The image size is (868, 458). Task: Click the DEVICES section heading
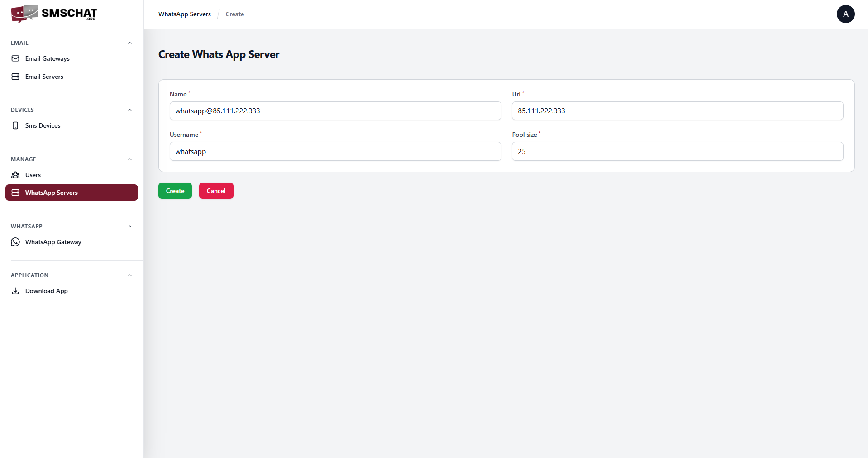[x=22, y=110]
